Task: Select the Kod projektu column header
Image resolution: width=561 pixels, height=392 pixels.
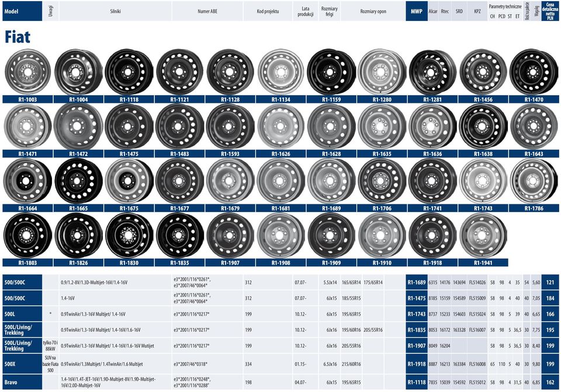Action: 268,12
